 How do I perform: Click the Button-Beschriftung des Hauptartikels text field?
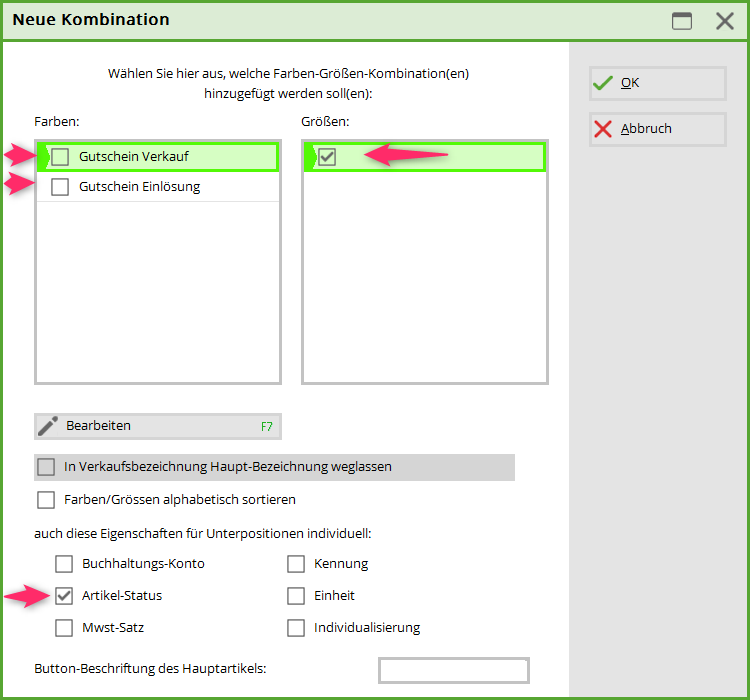[453, 670]
